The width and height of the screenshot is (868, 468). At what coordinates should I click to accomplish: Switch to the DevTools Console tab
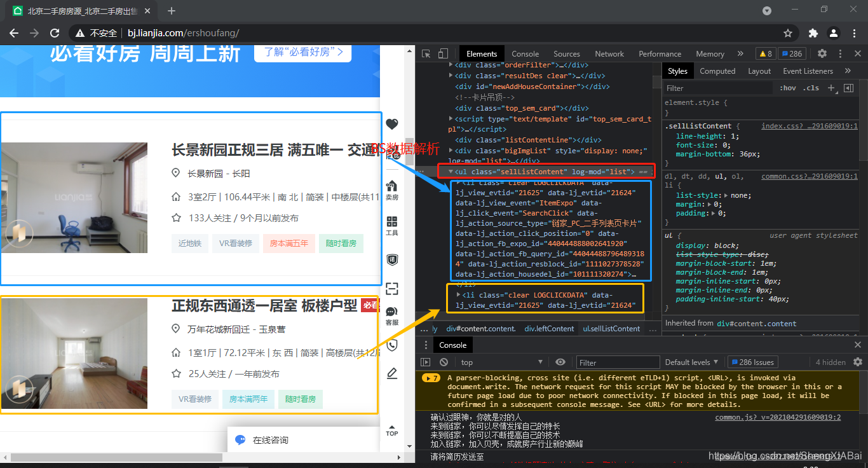[525, 54]
